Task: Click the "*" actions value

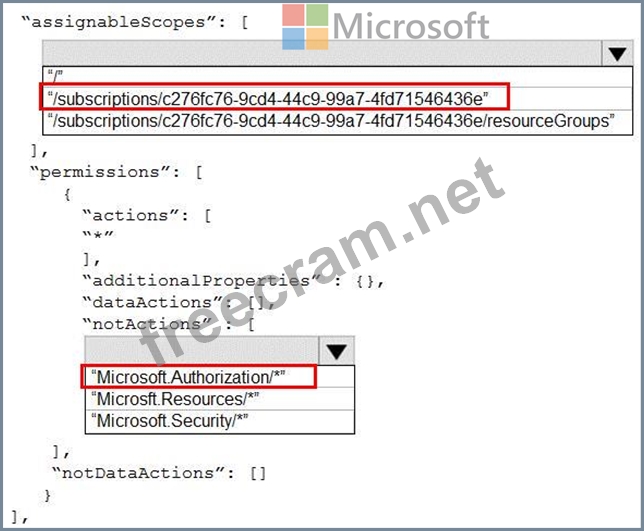Action: click(x=98, y=236)
